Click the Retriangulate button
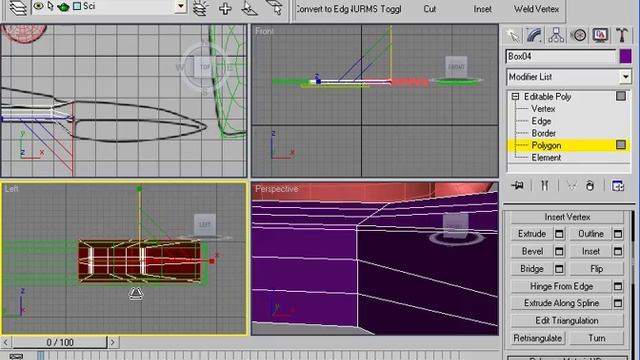 538,338
